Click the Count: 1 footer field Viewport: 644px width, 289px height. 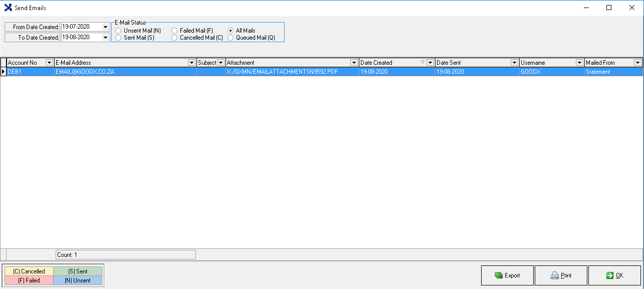(x=125, y=255)
